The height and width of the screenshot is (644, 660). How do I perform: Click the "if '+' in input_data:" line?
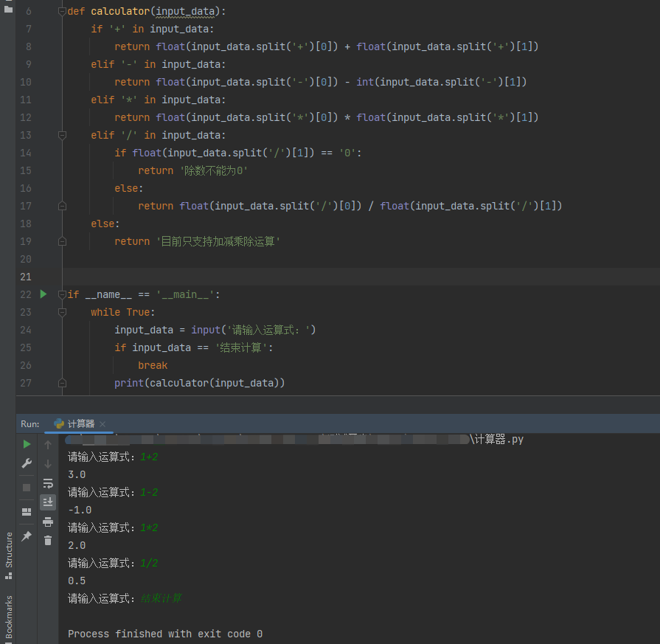coord(153,29)
